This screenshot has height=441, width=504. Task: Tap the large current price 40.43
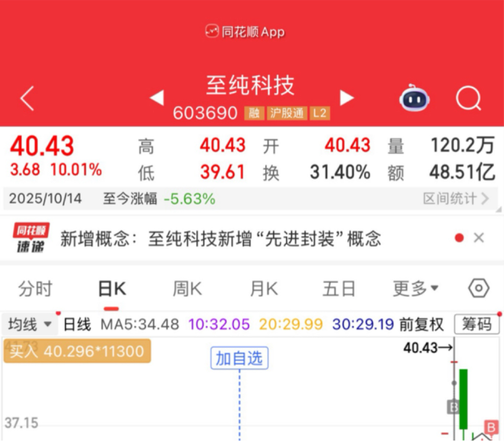point(42,146)
